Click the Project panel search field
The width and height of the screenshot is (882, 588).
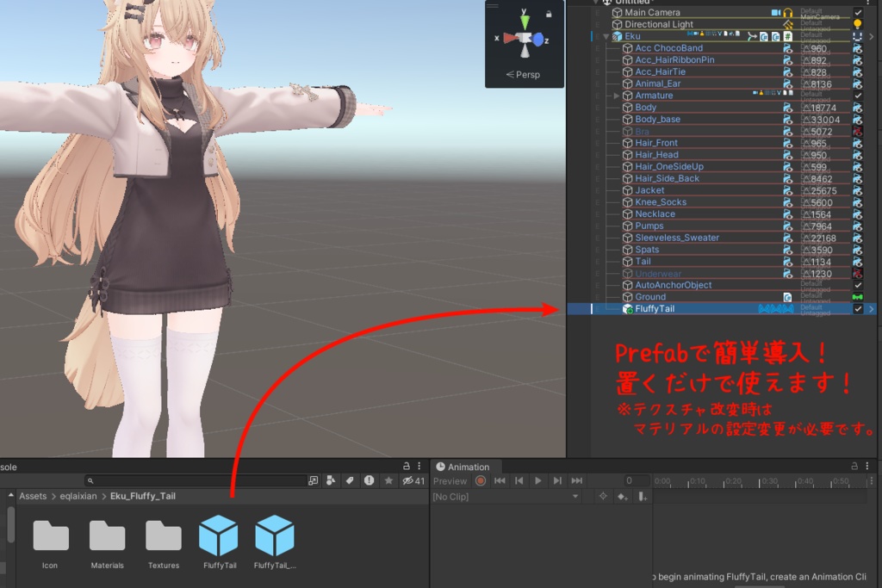pyautogui.click(x=195, y=480)
